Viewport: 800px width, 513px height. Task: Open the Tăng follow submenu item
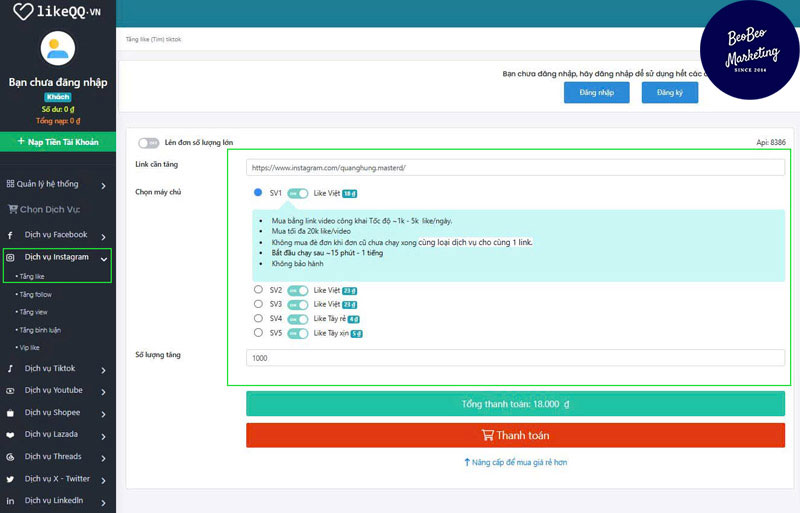(35, 295)
